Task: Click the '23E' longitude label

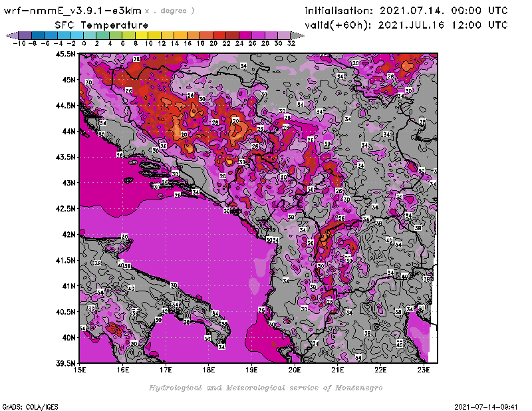Action: (424, 370)
